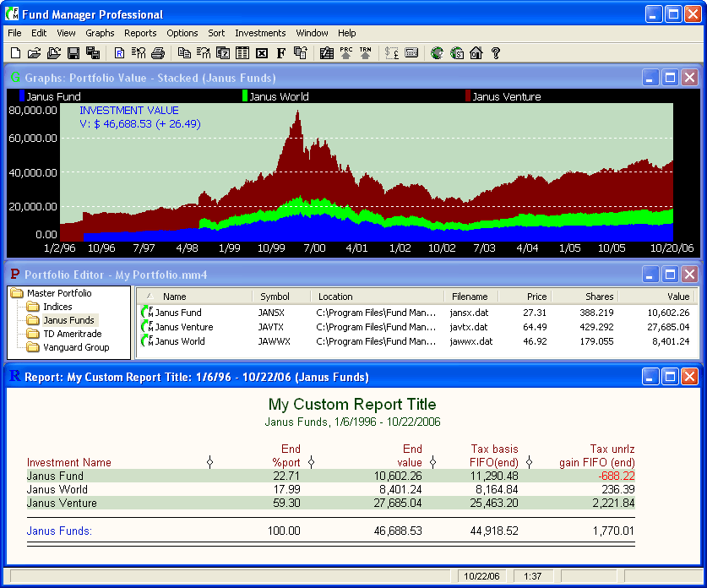
Task: Click the second open-folder toolbar icon
Action: [54, 53]
